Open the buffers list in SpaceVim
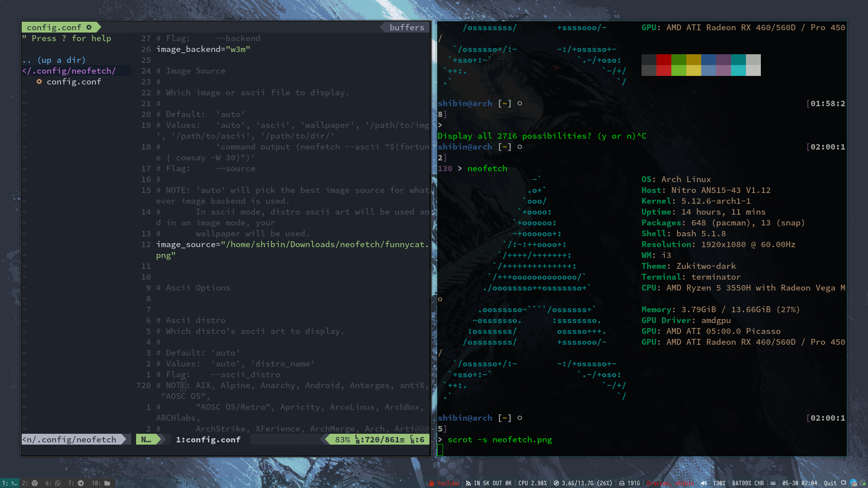868x488 pixels. (x=406, y=27)
